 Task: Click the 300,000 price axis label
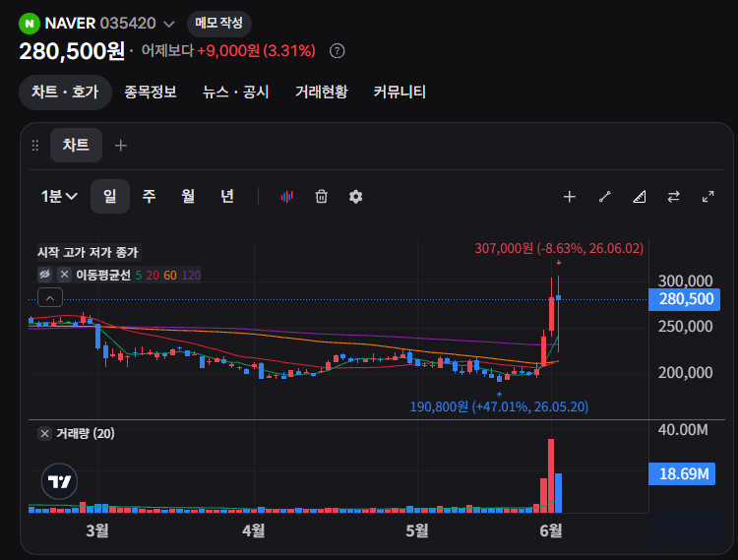(685, 280)
